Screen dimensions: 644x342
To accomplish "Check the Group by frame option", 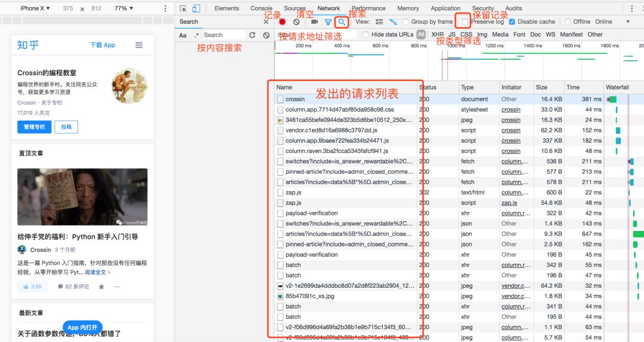I will click(x=405, y=22).
